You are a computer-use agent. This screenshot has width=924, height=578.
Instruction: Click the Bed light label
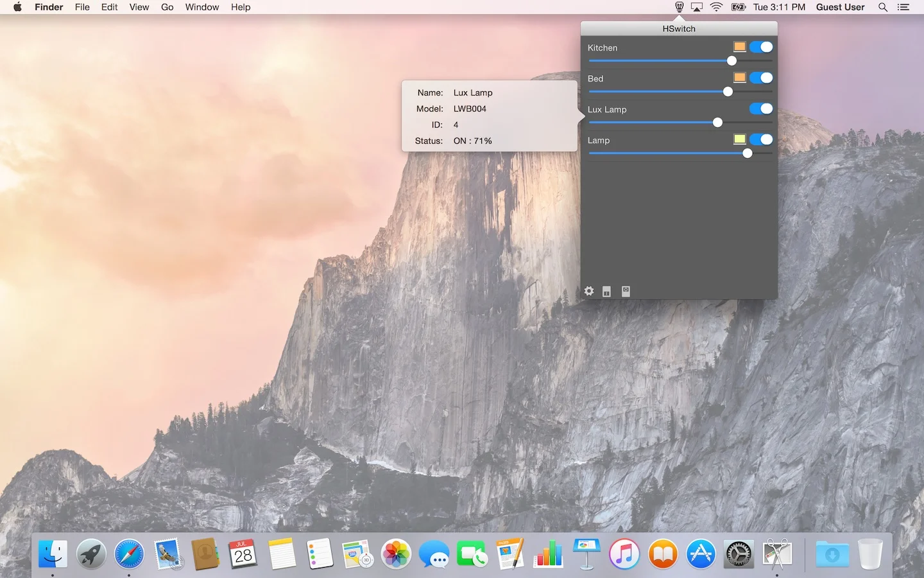pyautogui.click(x=595, y=78)
